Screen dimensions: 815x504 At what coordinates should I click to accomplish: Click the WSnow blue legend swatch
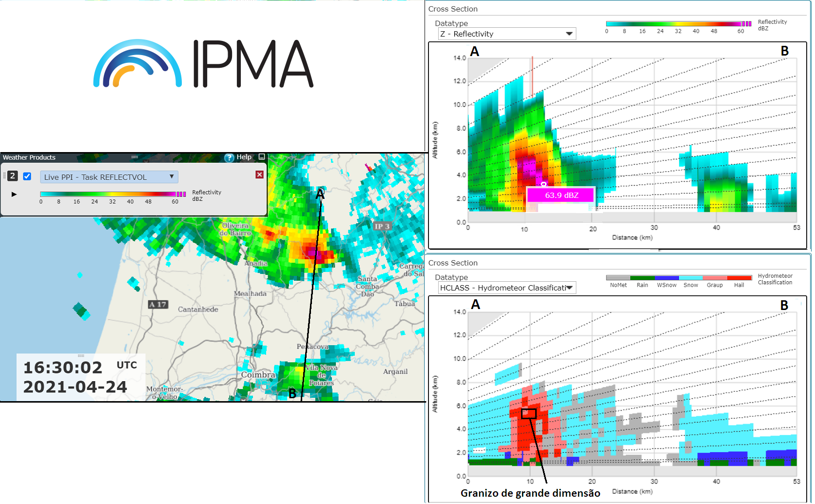click(667, 278)
